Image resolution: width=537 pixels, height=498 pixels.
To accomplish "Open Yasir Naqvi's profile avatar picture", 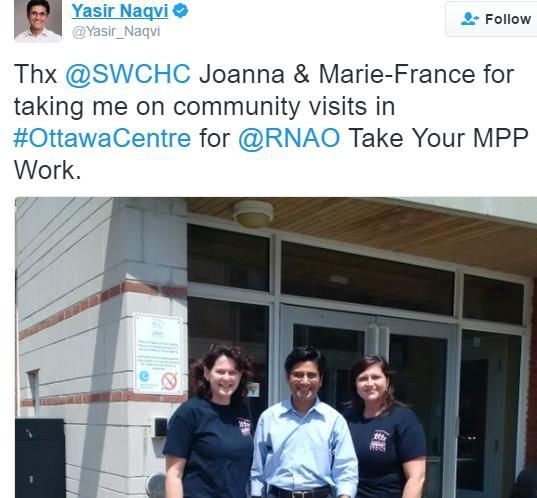I will click(x=38, y=21).
